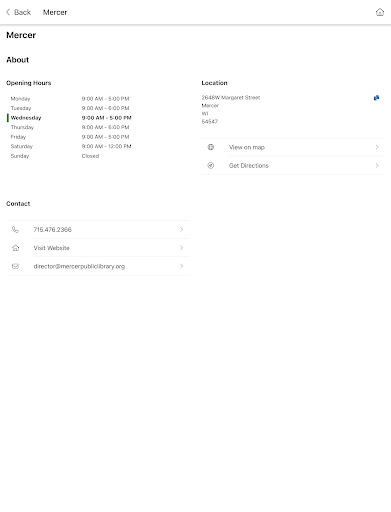Call the number 715.476.2366
This screenshot has height=512, width=391.
coord(98,230)
